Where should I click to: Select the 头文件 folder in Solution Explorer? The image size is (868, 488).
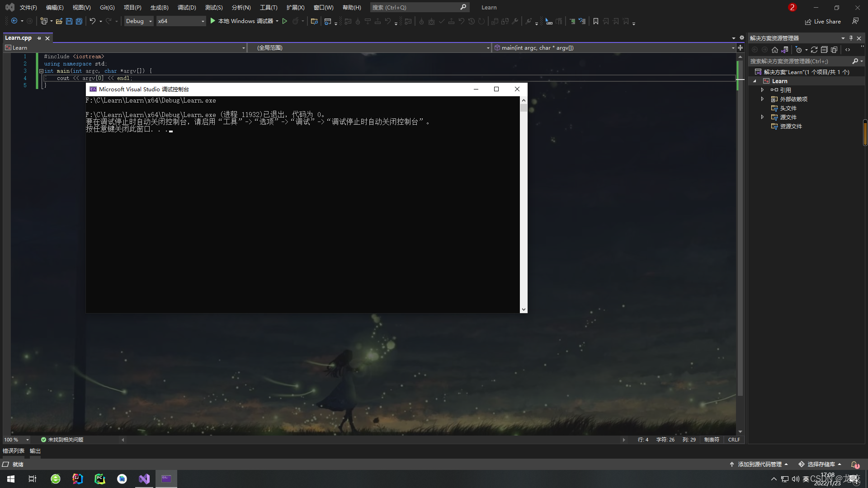pyautogui.click(x=788, y=108)
